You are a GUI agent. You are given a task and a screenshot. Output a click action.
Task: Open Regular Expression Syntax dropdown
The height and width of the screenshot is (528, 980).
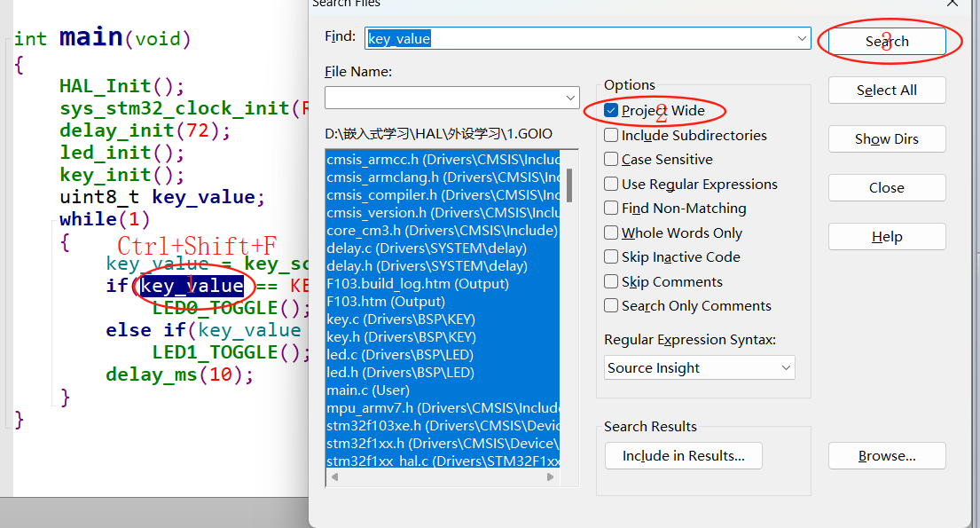(x=787, y=368)
